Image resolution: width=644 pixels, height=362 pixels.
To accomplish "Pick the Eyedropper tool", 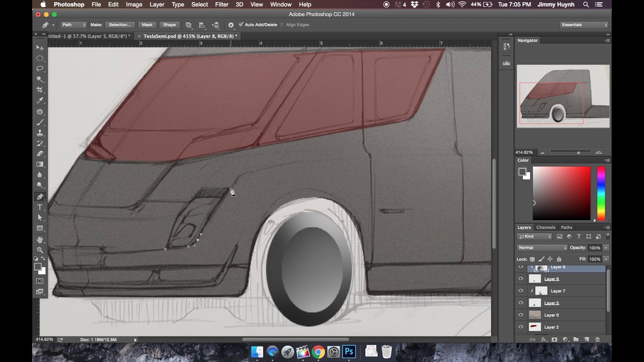I will coord(40,101).
